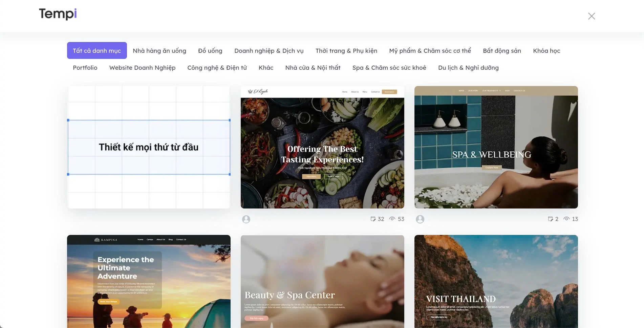Click the spa template author avatar
Screen dimensions: 644x328
pyautogui.click(x=420, y=219)
